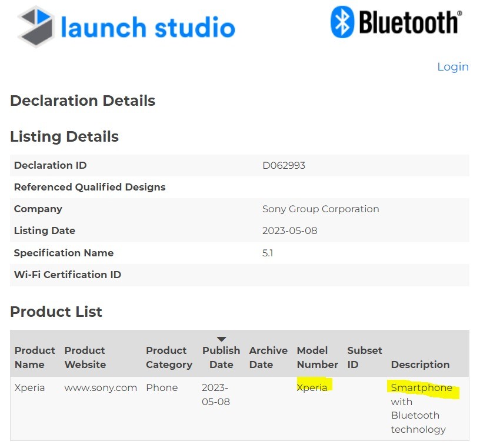480x448 pixels.
Task: Click the highlighted Xperia model number cell
Action: (x=312, y=387)
